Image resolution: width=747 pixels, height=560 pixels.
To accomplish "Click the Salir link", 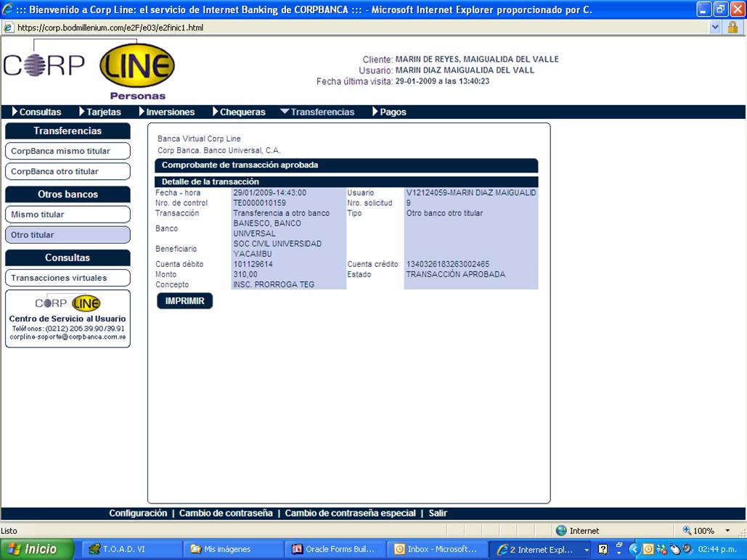I will pos(438,514).
